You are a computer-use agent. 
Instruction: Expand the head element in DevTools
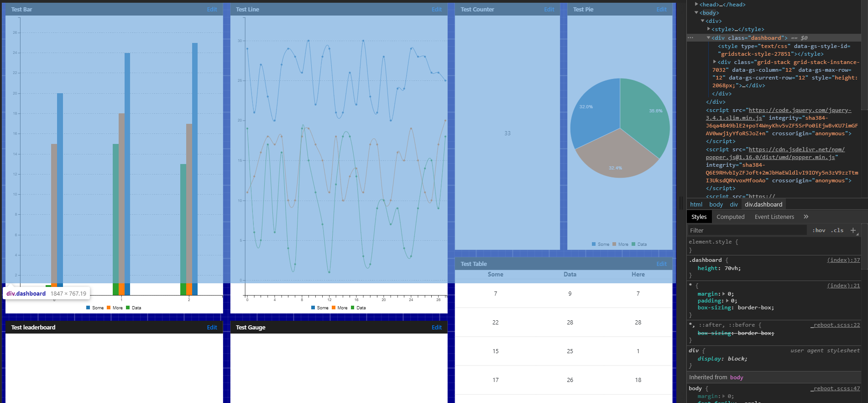tap(696, 4)
